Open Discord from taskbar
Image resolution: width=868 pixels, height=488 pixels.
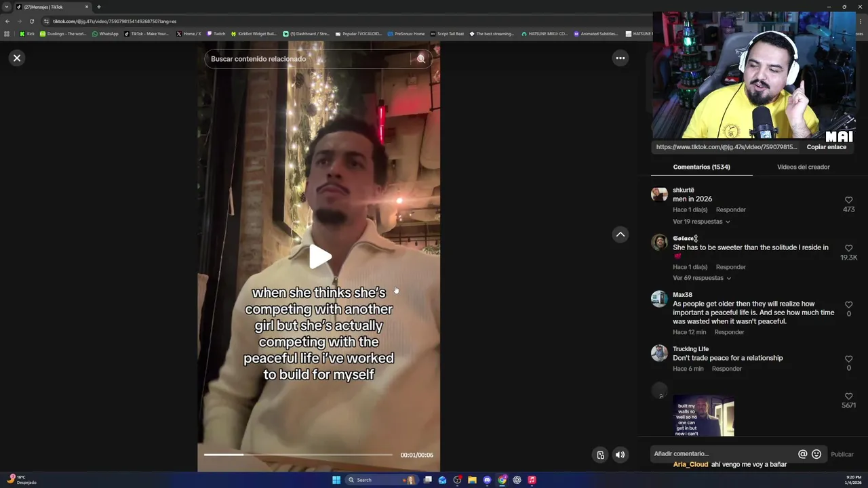point(487,480)
